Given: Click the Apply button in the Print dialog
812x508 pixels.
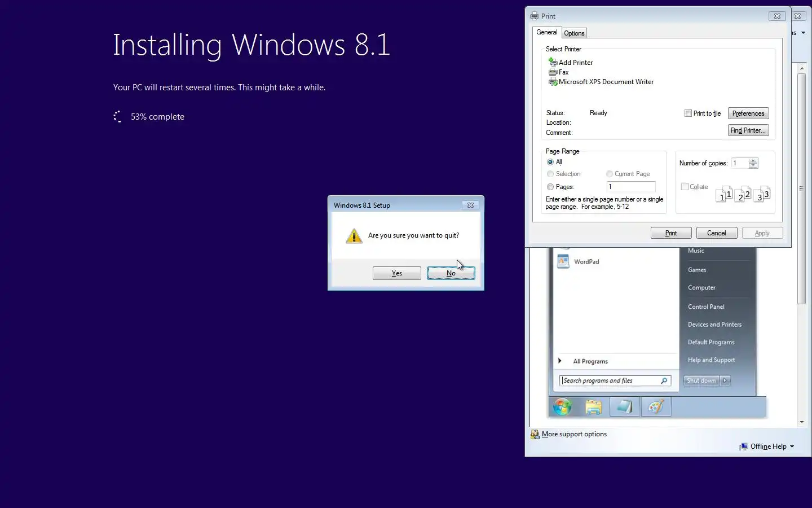Looking at the screenshot, I should [x=762, y=233].
